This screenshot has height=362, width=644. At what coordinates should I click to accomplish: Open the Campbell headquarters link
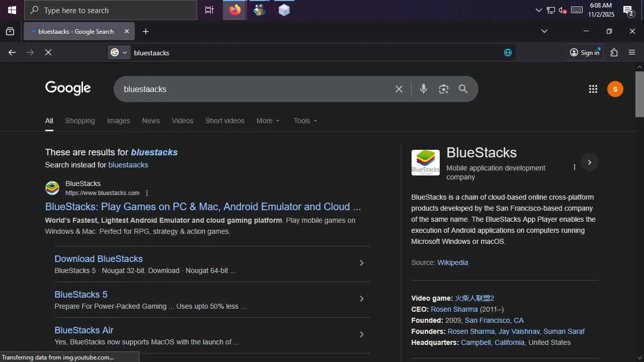pos(476,342)
